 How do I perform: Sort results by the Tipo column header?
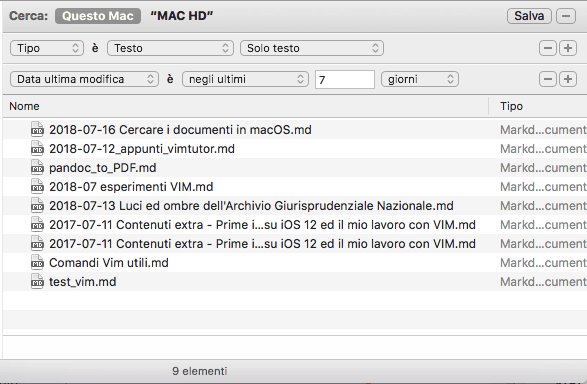pyautogui.click(x=538, y=106)
